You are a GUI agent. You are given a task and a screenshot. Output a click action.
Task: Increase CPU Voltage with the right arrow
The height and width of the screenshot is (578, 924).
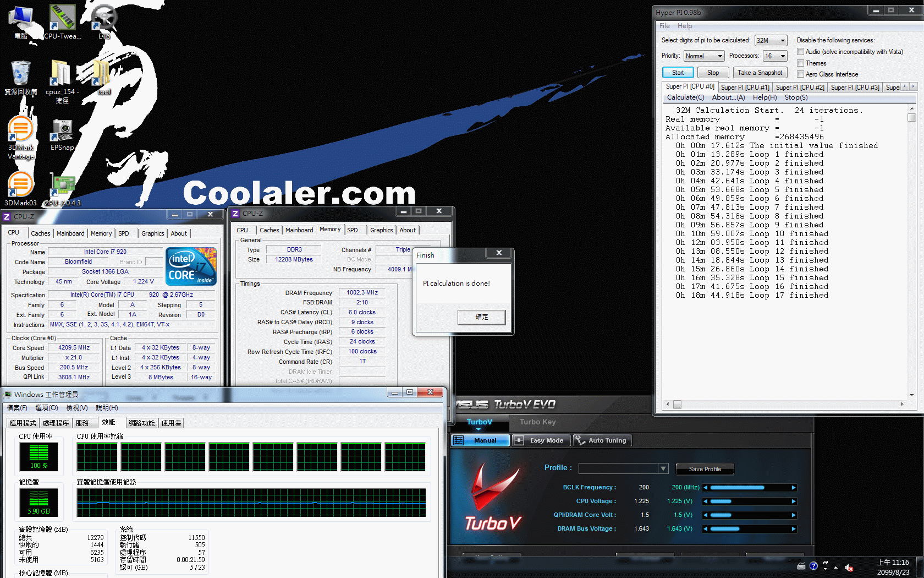[x=794, y=501]
